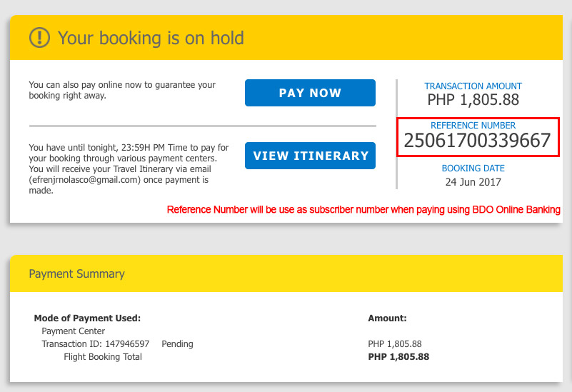Click the REFERENCE NUMBER label
The width and height of the screenshot is (572, 392).
coord(473,125)
